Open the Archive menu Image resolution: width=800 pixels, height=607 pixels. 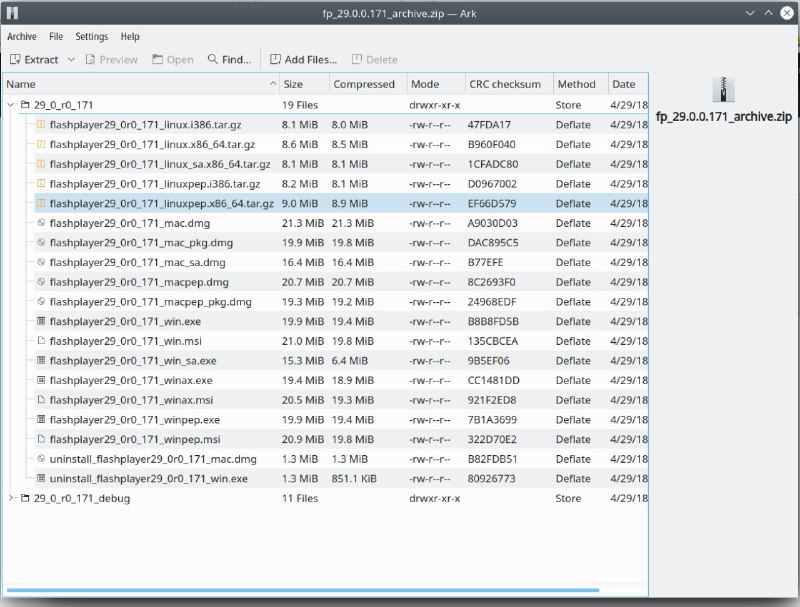[x=22, y=37]
